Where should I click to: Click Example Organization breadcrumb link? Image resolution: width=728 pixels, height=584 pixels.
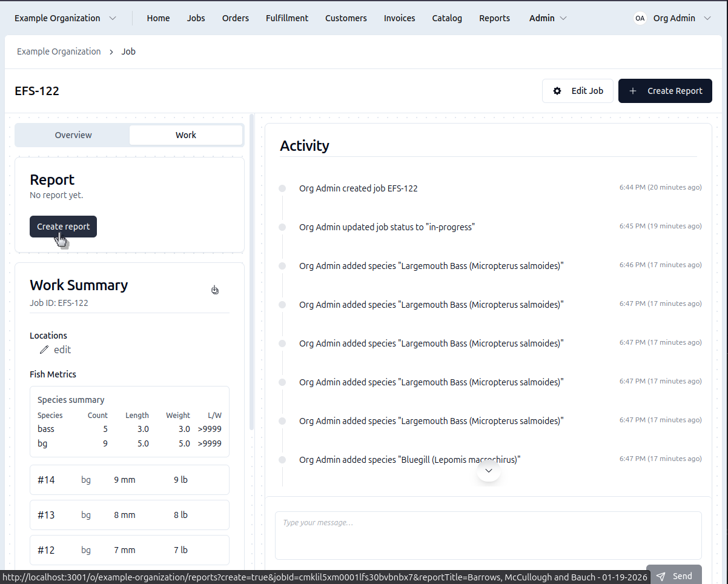pyautogui.click(x=59, y=51)
